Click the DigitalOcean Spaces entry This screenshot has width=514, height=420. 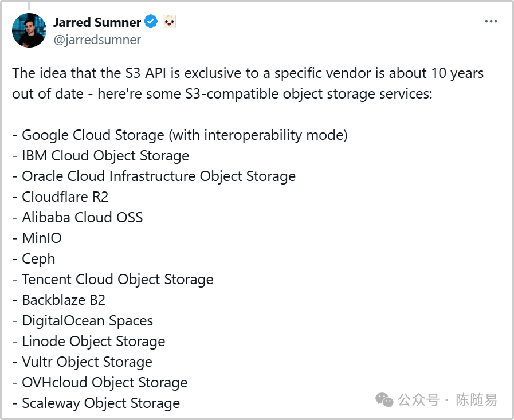83,321
